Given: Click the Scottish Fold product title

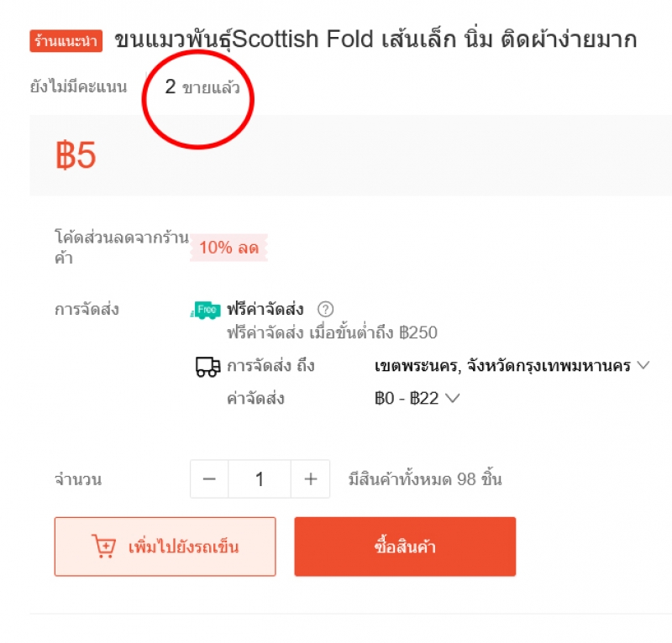Looking at the screenshot, I should point(375,39).
